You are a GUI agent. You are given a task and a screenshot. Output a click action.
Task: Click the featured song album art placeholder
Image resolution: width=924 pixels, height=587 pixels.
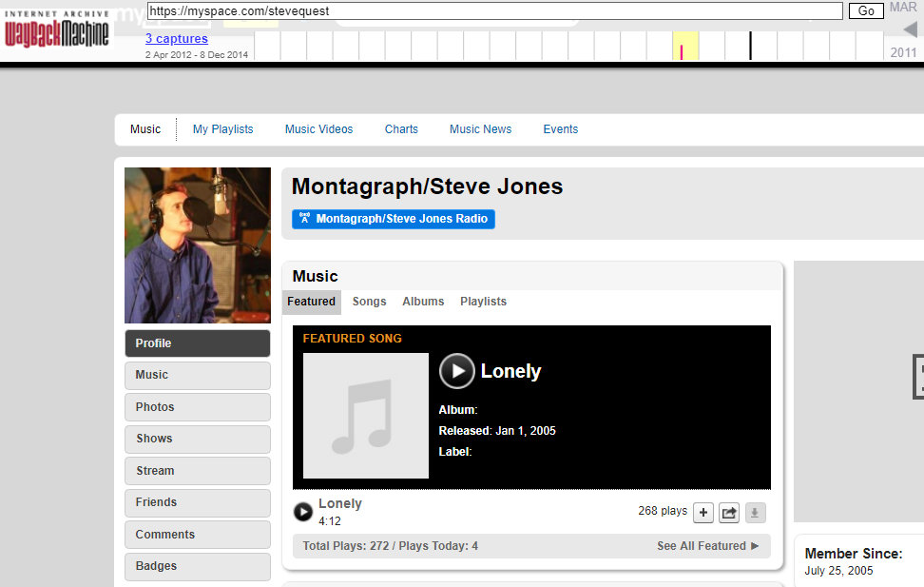coord(365,416)
